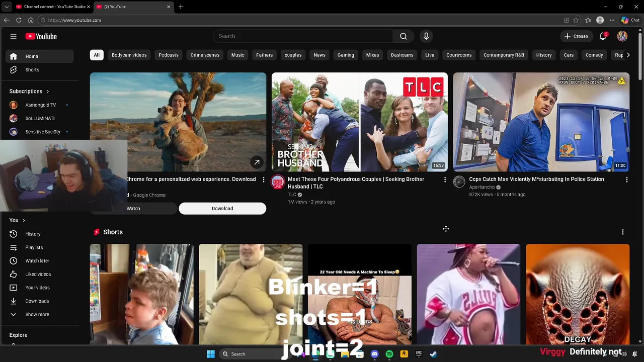This screenshot has height=362, width=644.
Task: Click the search magnifier button
Action: [404, 36]
